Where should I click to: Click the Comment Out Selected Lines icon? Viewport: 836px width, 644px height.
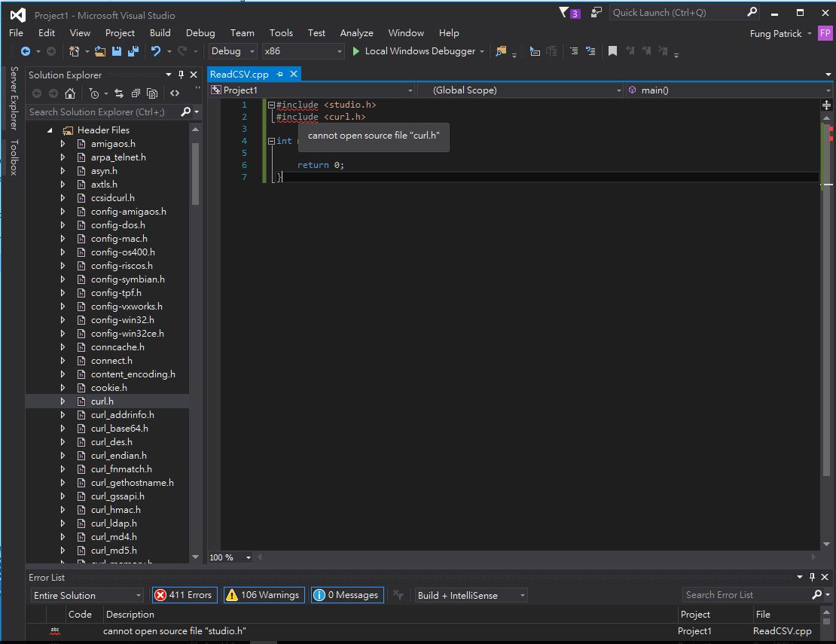(574, 51)
